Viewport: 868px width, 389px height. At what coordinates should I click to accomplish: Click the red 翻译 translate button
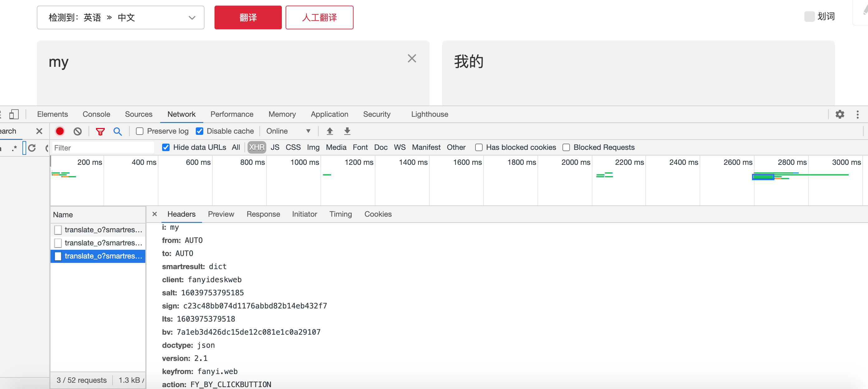[248, 17]
